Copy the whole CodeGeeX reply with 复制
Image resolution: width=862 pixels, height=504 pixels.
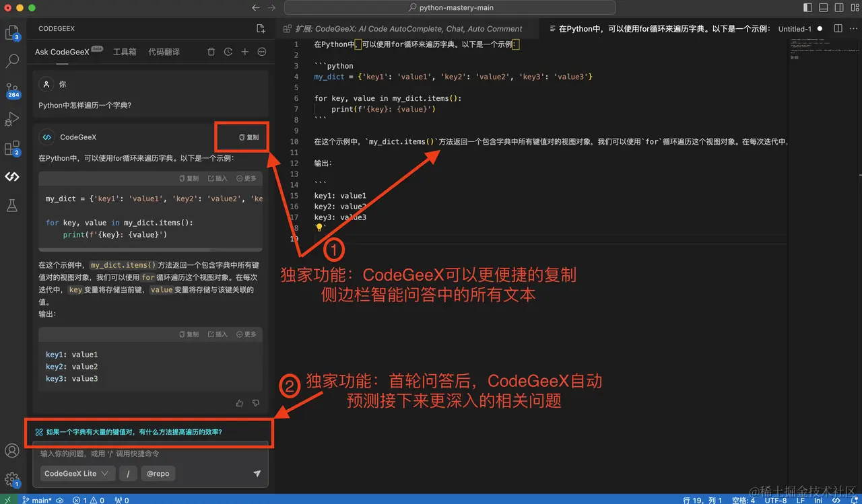pyautogui.click(x=248, y=137)
